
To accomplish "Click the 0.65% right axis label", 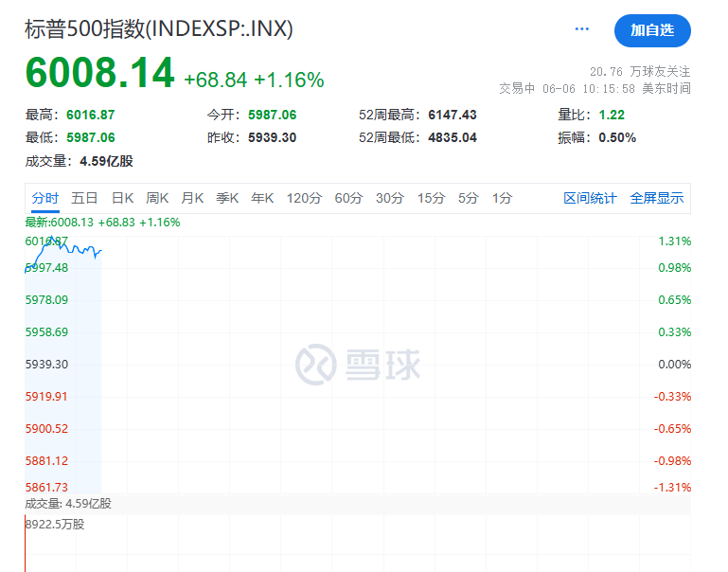I will pos(675,300).
